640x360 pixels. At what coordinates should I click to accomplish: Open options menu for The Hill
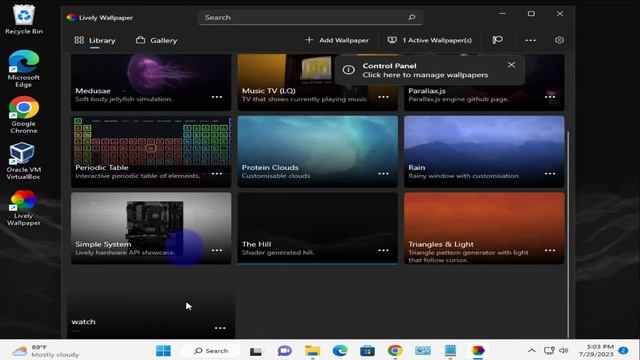pyautogui.click(x=383, y=251)
